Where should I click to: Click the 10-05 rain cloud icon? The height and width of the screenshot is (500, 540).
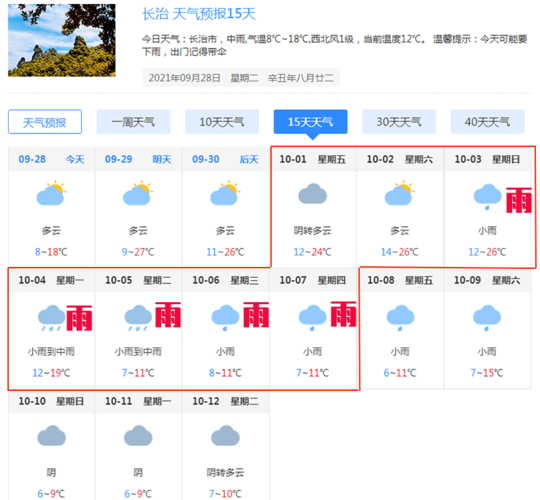tap(138, 318)
